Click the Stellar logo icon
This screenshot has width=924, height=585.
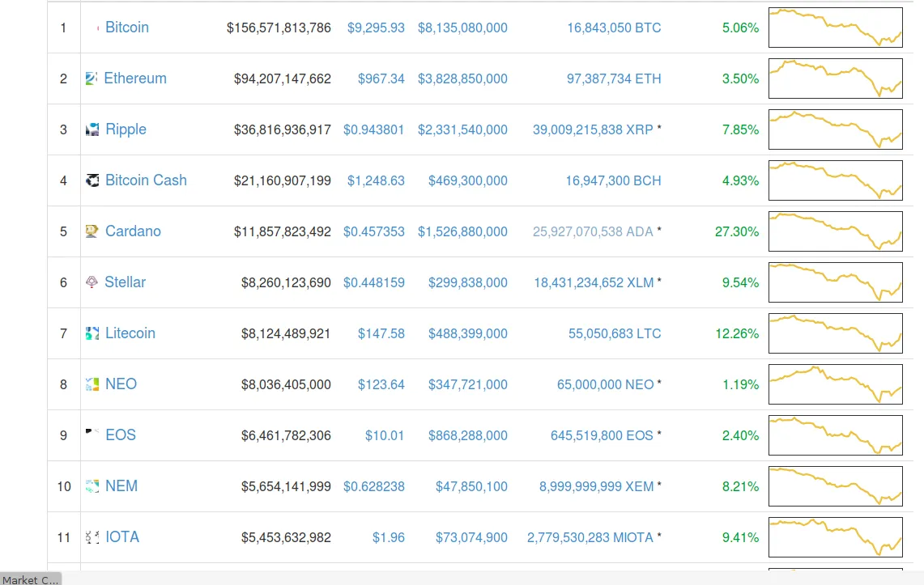pyautogui.click(x=92, y=282)
